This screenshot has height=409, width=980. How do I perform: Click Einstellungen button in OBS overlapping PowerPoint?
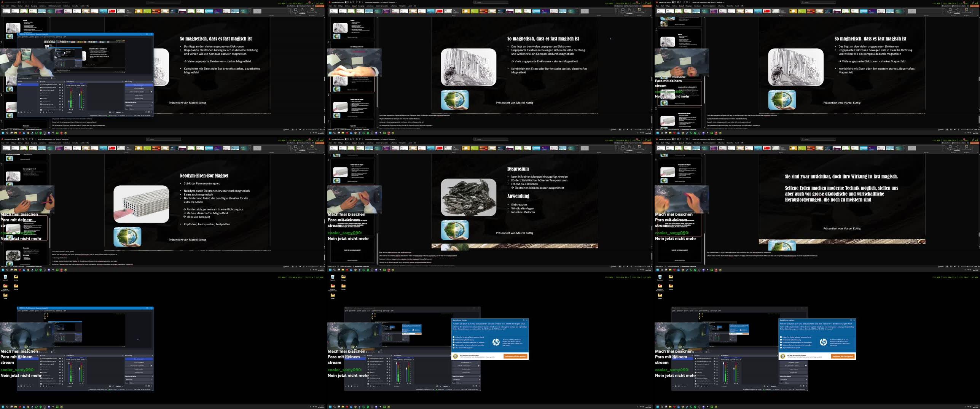click(x=139, y=99)
